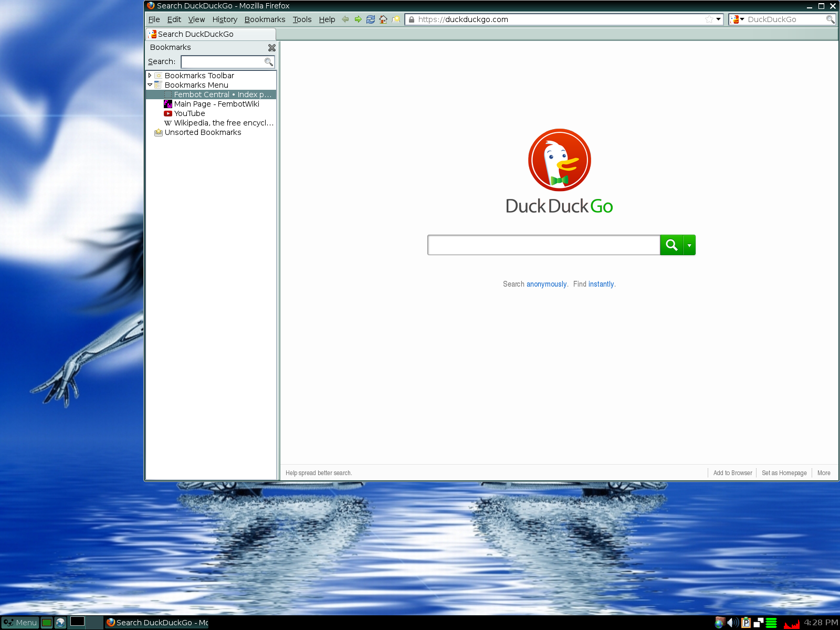The height and width of the screenshot is (630, 840).
Task: Click the firewall globe tray icon
Action: coord(720,623)
